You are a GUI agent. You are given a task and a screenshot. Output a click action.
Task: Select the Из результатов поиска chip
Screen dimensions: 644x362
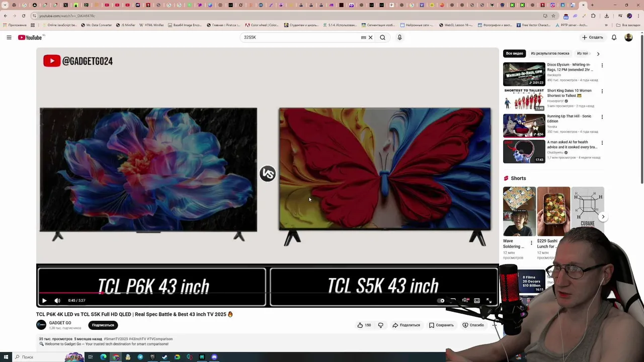pyautogui.click(x=550, y=53)
